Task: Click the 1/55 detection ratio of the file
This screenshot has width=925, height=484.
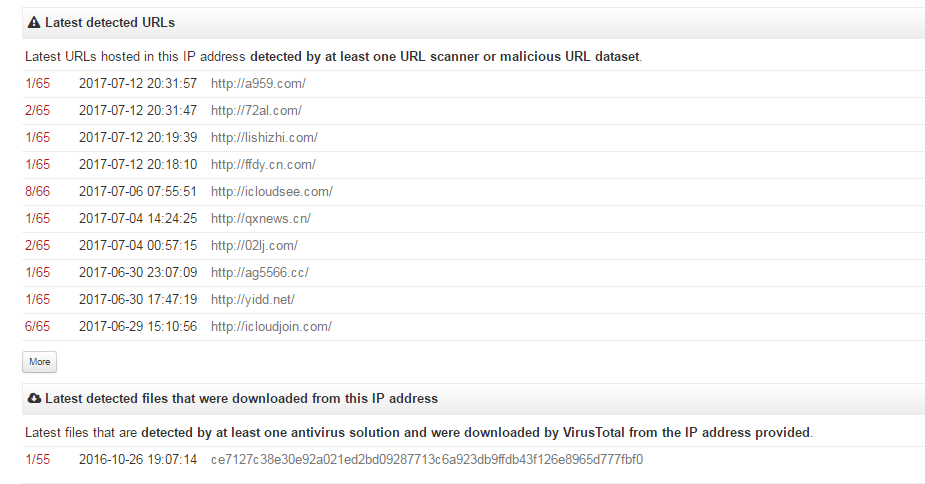Action: [37, 460]
